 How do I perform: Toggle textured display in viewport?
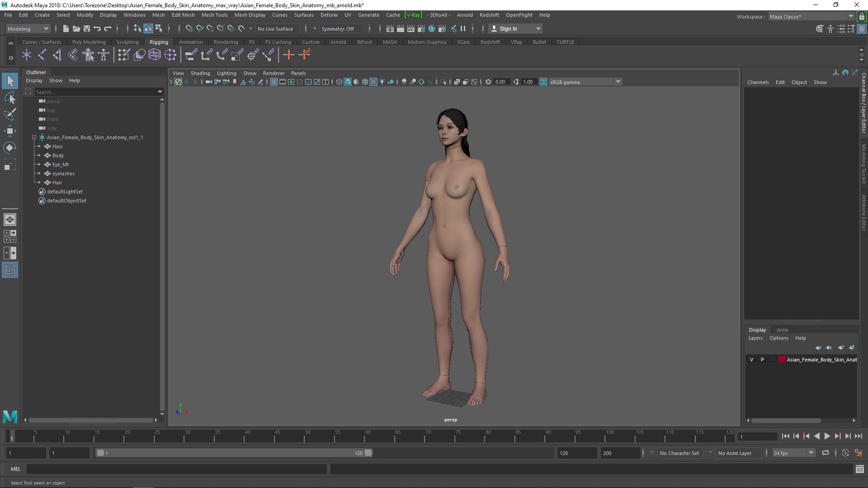[373, 82]
